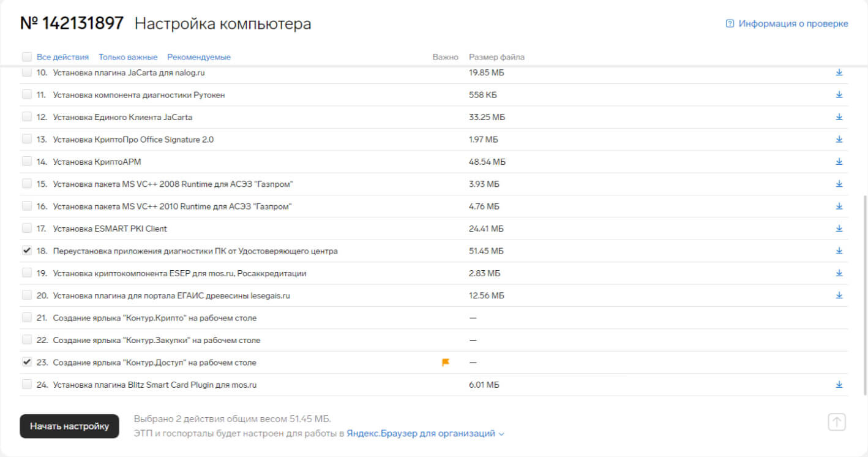Uncheck item 18 diagnostics app reinstall

(27, 251)
